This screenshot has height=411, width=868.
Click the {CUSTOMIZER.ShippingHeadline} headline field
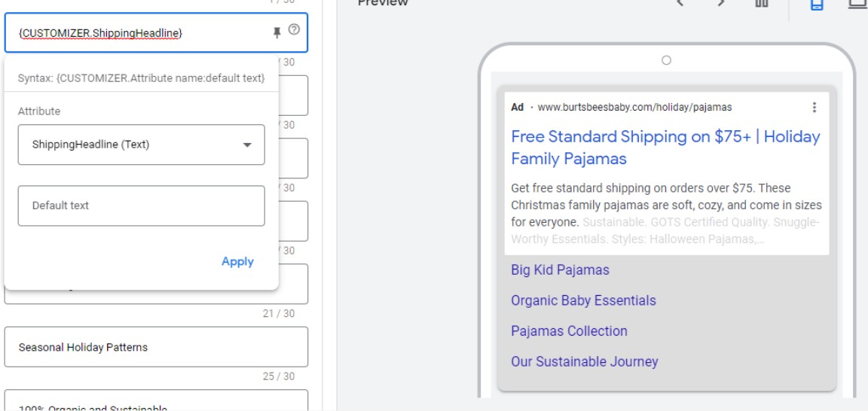156,33
